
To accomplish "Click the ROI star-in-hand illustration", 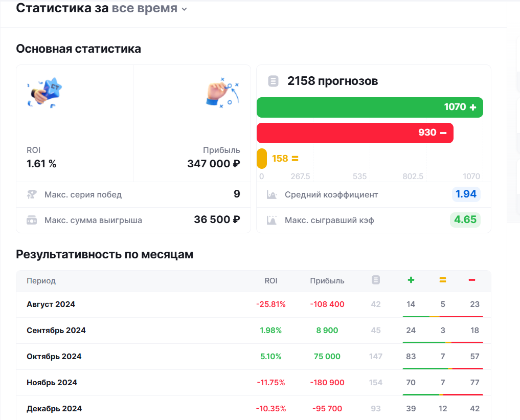I will [x=44, y=93].
